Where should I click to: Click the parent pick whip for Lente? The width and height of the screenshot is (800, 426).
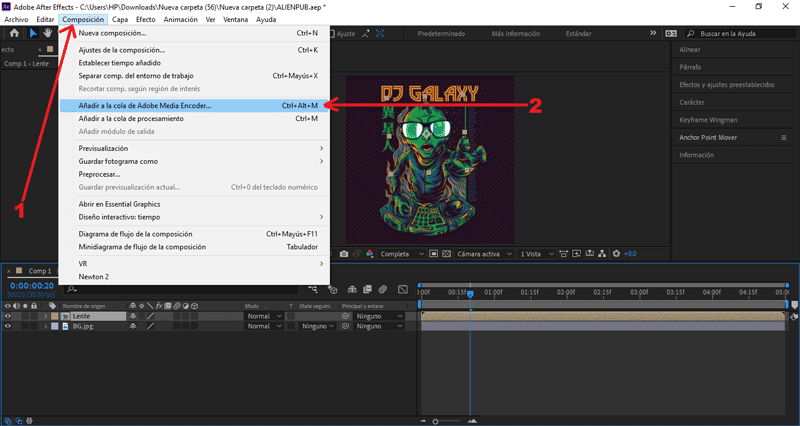345,316
